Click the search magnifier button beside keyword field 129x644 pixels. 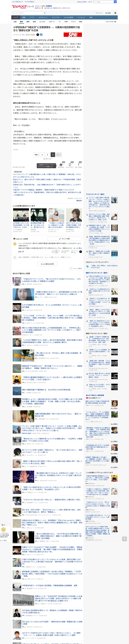(45, 13)
